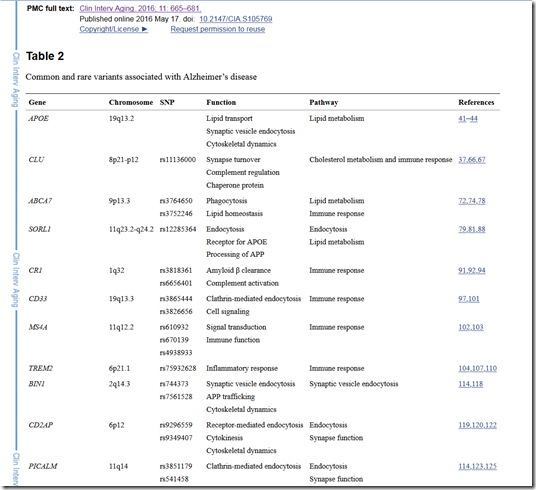Screen dimensions: 536x490
Task: Click SNP rs12285364
Action: 178,229
